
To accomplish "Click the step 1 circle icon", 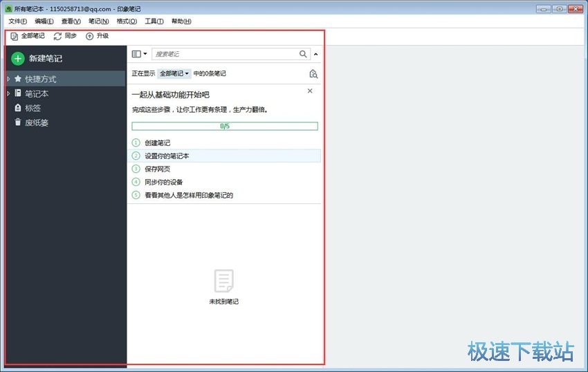I will tap(136, 143).
